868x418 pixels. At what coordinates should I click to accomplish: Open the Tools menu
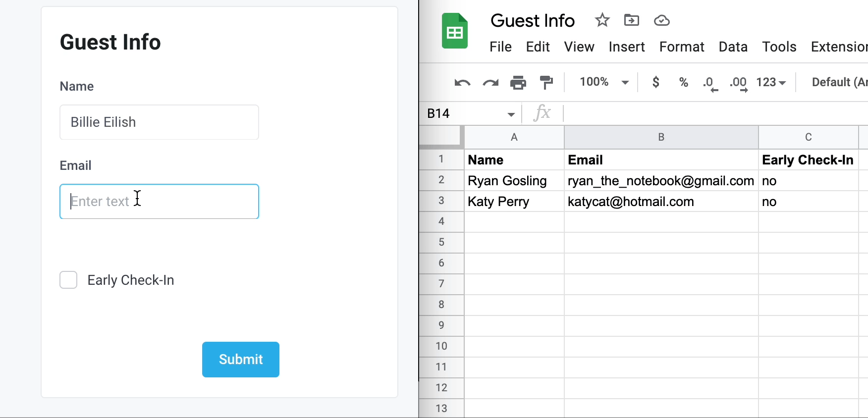pos(779,47)
